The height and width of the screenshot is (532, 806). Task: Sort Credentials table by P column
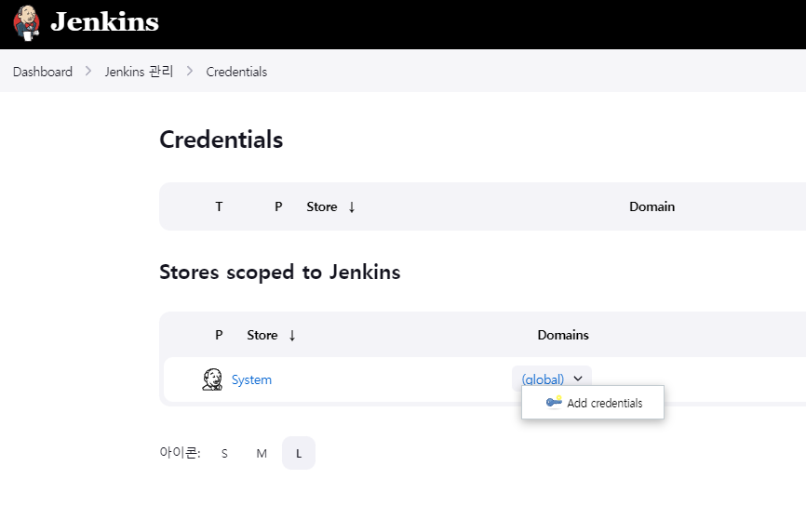pyautogui.click(x=278, y=206)
